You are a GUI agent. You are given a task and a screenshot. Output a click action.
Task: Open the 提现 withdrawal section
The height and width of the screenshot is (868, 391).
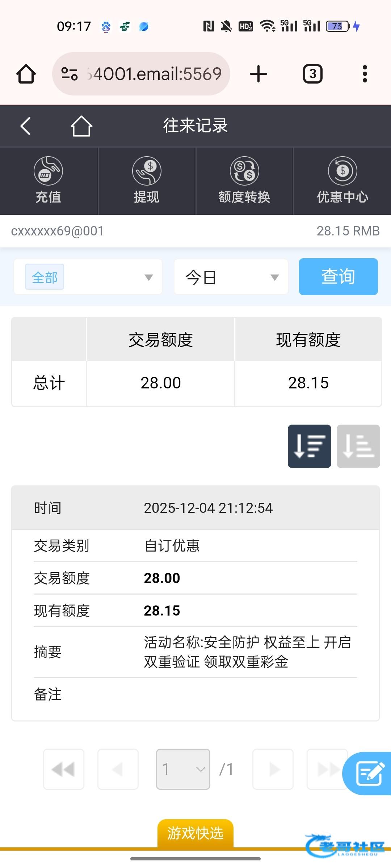coord(147,180)
